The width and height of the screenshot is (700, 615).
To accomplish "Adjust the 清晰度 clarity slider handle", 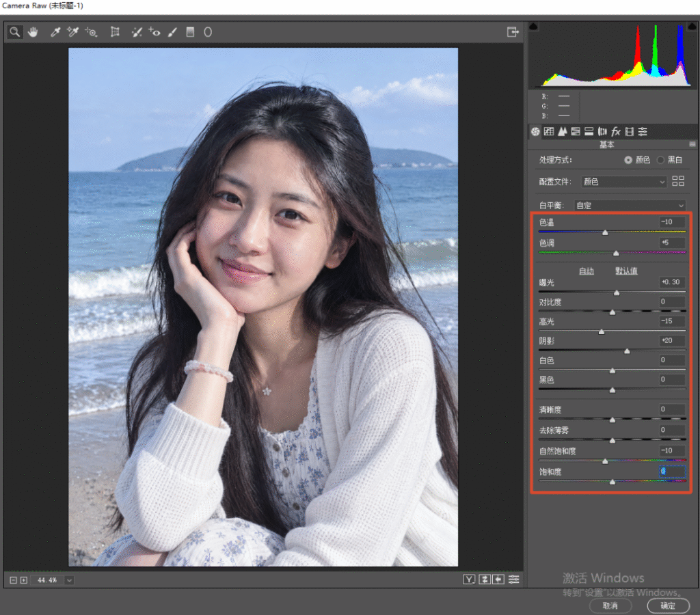I will [x=612, y=420].
